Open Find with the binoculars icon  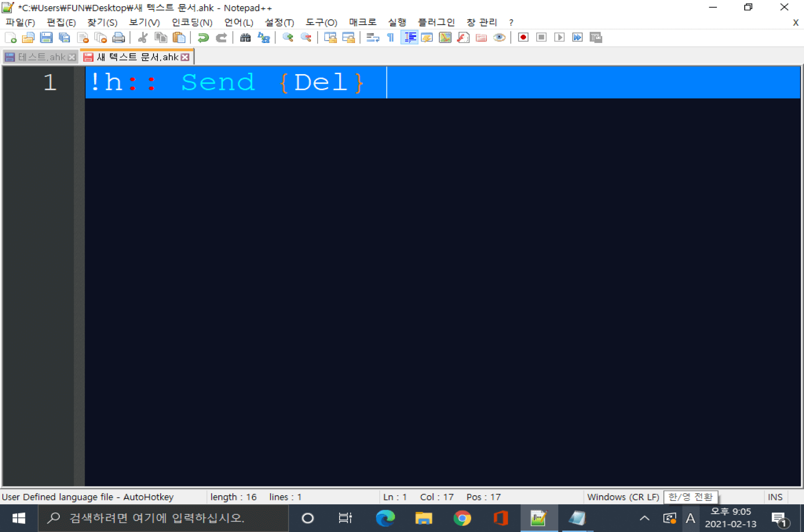245,38
